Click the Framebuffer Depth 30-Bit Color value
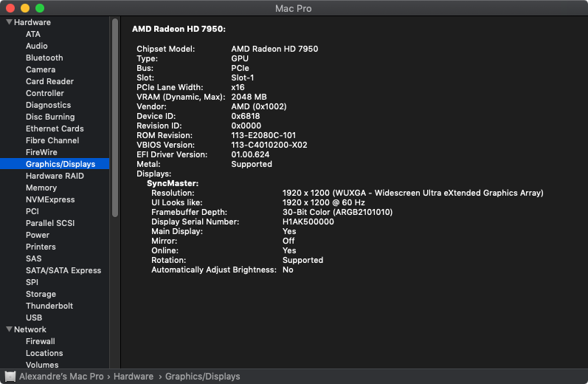 [337, 212]
